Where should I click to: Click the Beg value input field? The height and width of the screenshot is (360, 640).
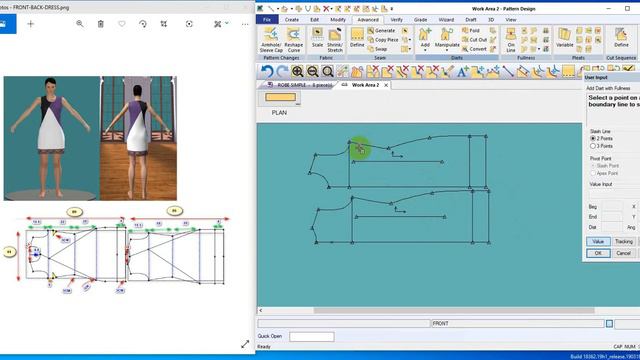612,207
